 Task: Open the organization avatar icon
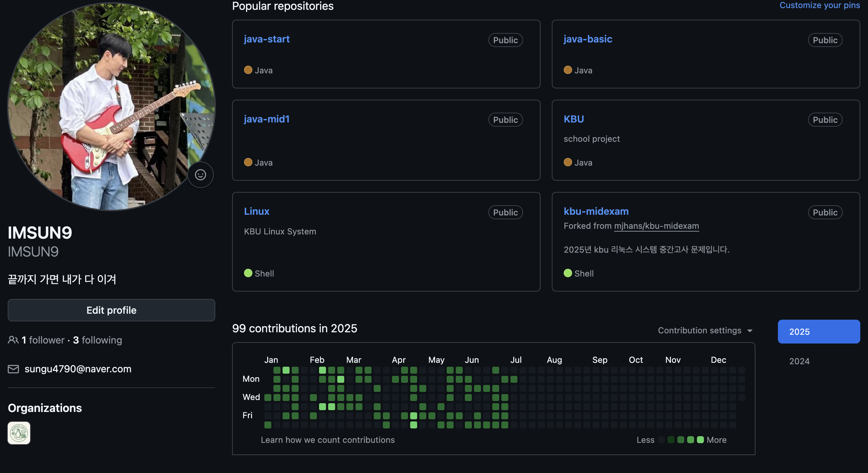pos(19,433)
